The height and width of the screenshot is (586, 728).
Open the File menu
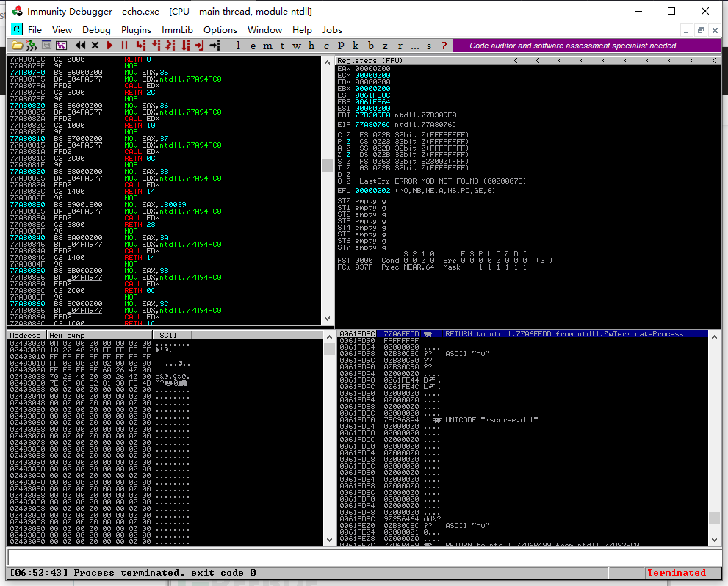pos(35,29)
